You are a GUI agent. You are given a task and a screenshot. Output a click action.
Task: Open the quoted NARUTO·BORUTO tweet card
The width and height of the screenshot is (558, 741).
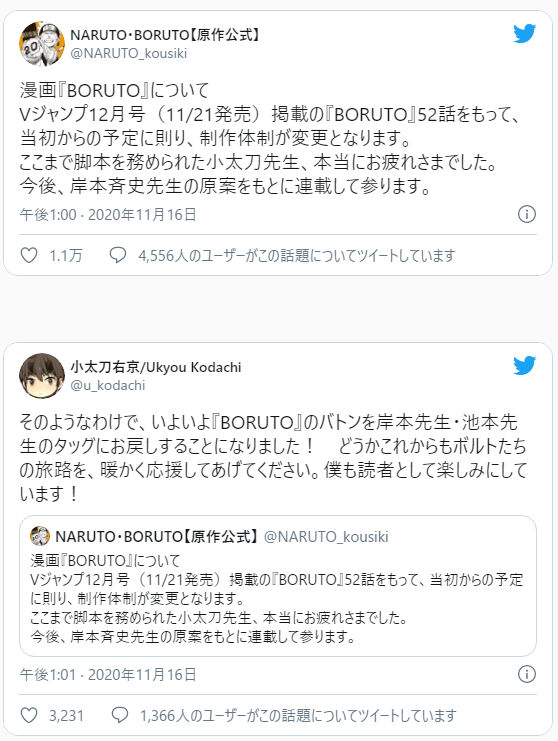pyautogui.click(x=278, y=586)
